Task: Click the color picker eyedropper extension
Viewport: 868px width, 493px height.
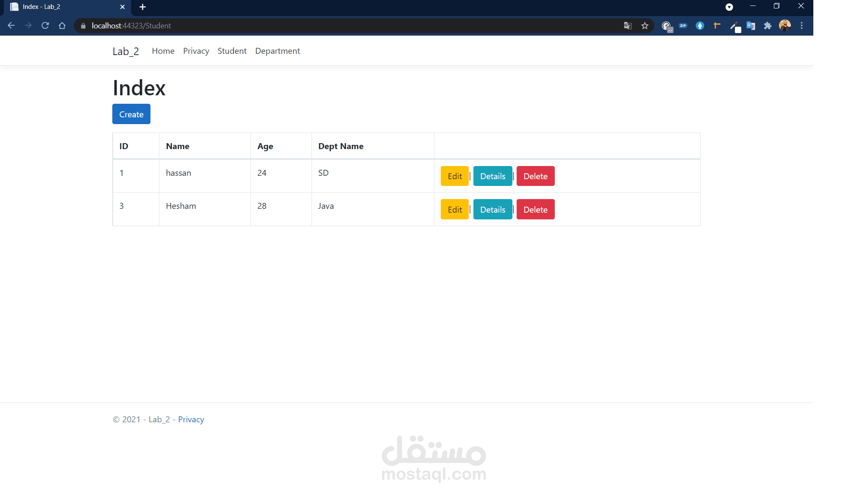Action: point(734,26)
